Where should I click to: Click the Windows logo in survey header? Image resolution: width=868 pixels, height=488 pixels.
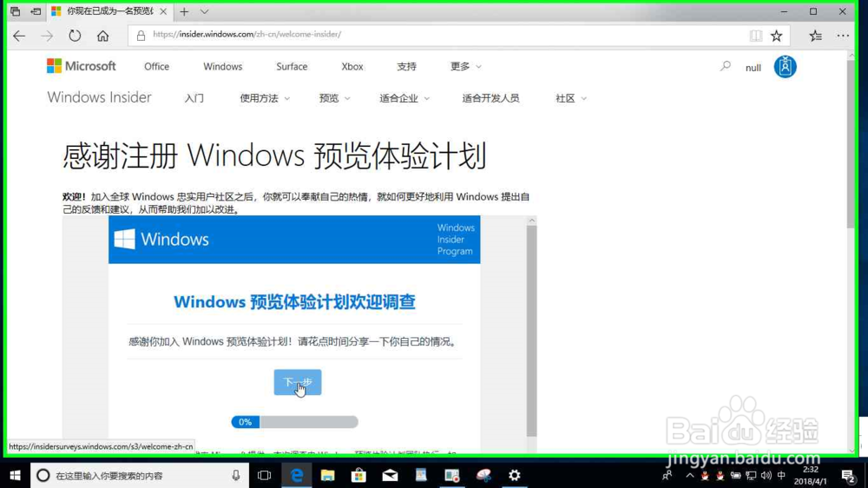coord(161,240)
